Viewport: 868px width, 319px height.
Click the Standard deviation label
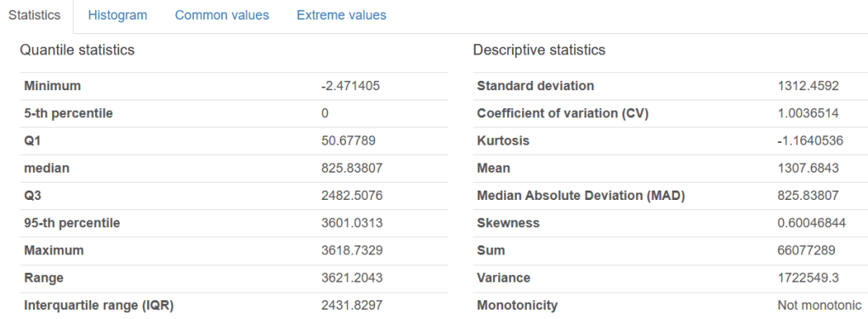[x=536, y=86]
